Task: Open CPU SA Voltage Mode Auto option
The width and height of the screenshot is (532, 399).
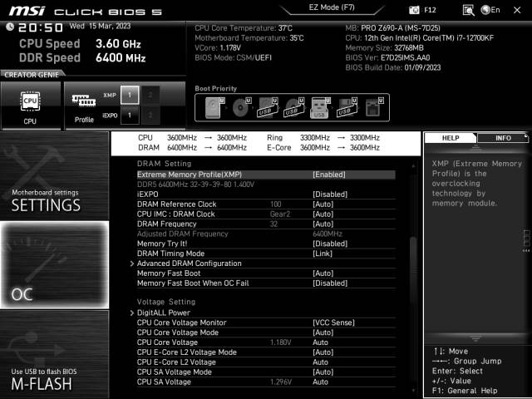Action: tap(323, 372)
